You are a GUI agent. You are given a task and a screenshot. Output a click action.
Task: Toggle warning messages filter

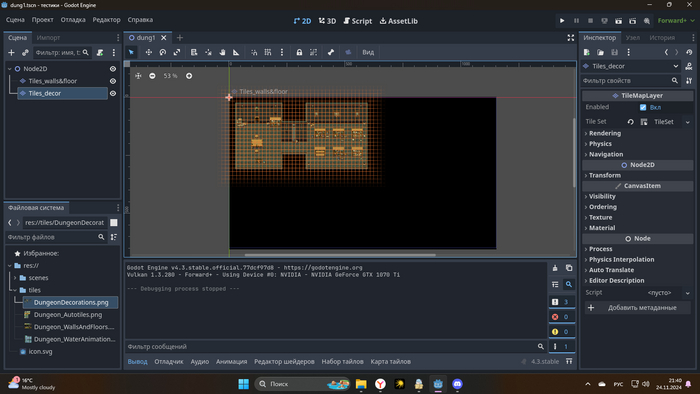click(x=561, y=332)
